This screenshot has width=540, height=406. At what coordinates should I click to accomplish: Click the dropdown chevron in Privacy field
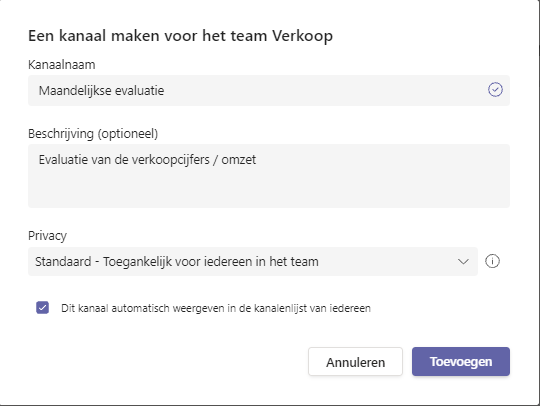click(463, 262)
